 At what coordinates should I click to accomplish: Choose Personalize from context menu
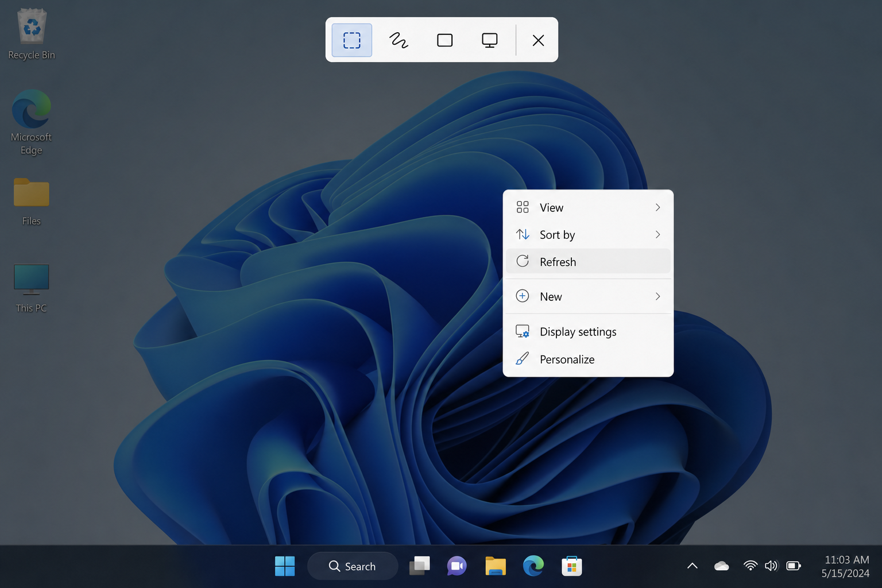(x=588, y=359)
